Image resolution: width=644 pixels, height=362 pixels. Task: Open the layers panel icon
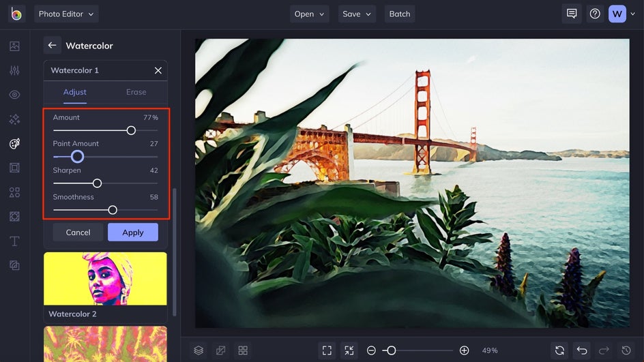(x=199, y=350)
